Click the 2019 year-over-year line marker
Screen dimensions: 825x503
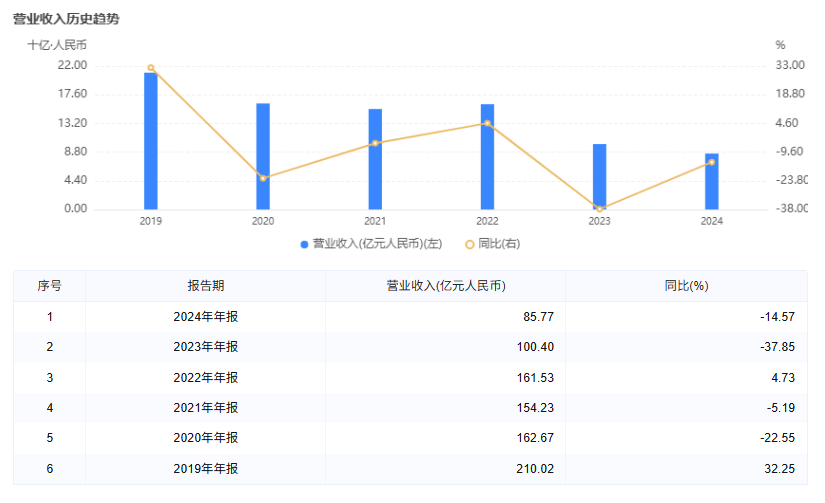(151, 68)
